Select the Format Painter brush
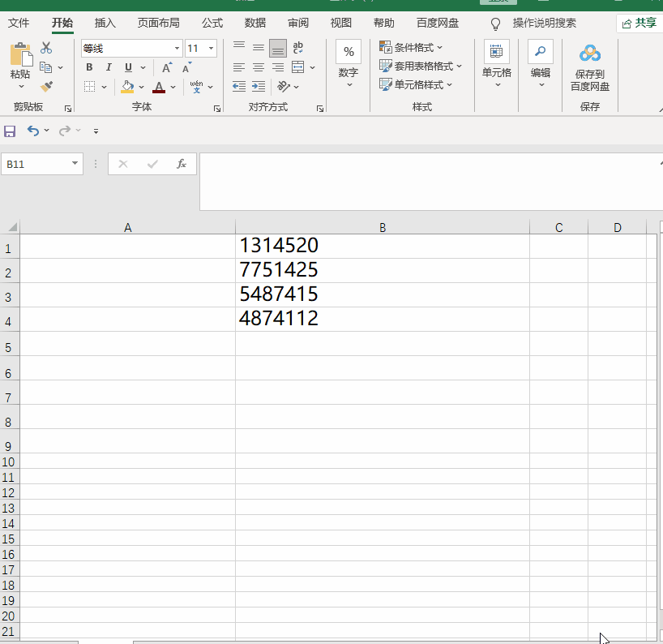Image resolution: width=663 pixels, height=644 pixels. click(46, 86)
